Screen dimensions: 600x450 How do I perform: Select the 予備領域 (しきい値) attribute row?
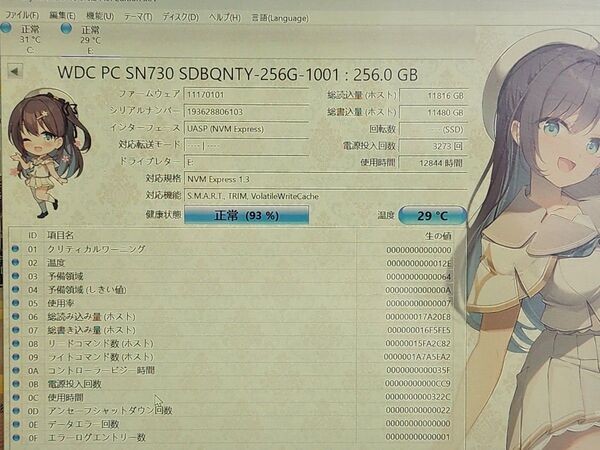[x=232, y=290]
